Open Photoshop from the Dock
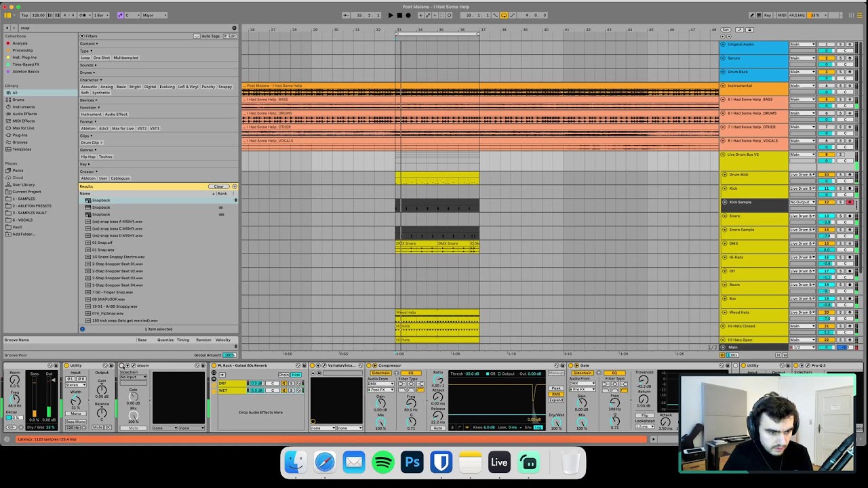 pyautogui.click(x=412, y=463)
